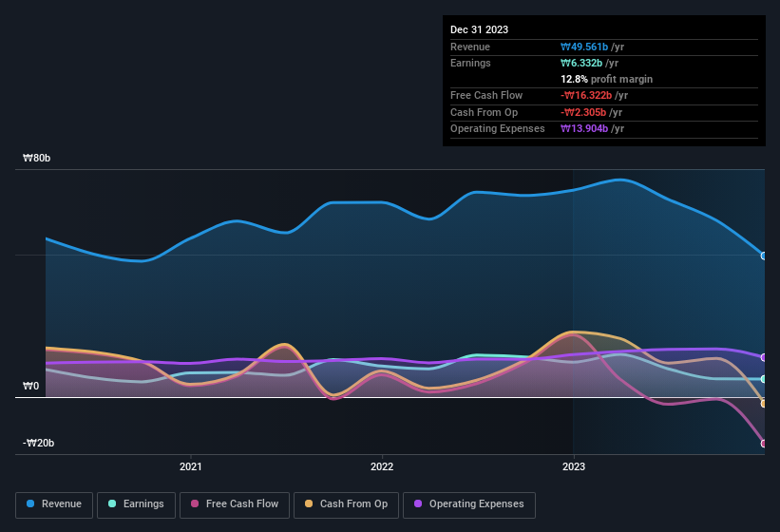The image size is (780, 532).
Task: Toggle the Earnings legend button
Action: click(x=136, y=504)
